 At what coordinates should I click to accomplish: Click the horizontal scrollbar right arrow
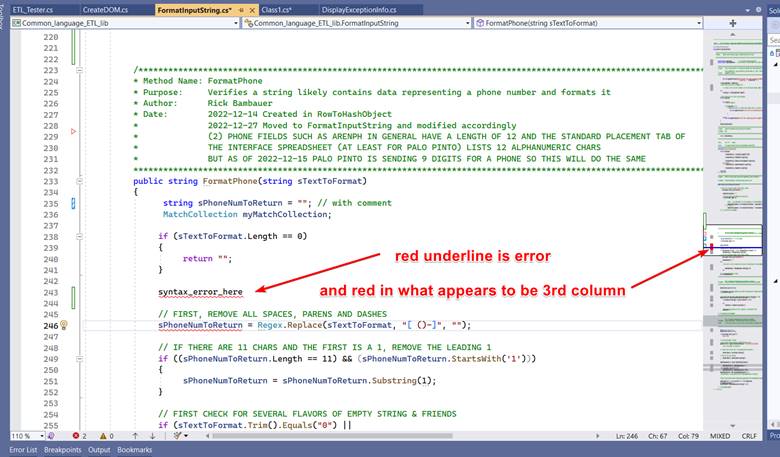pos(597,436)
